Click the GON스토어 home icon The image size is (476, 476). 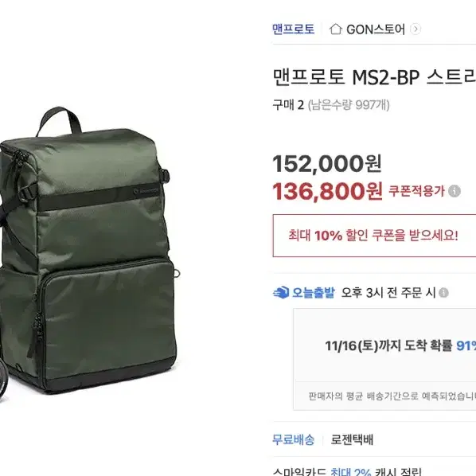coord(336,29)
